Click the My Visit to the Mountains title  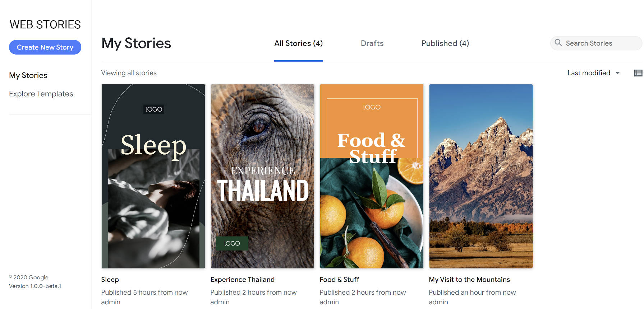[x=469, y=280]
